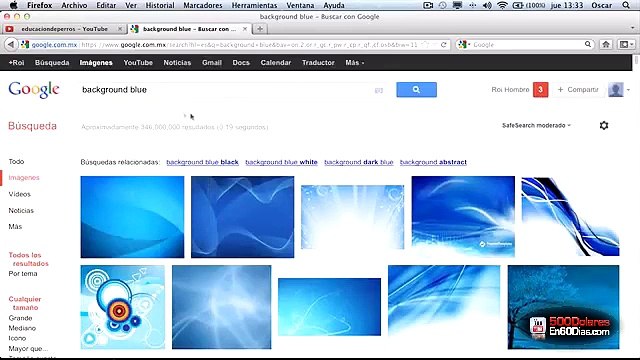Open Noticias in the Google black bar
This screenshot has width=640, height=360.
pyautogui.click(x=177, y=62)
